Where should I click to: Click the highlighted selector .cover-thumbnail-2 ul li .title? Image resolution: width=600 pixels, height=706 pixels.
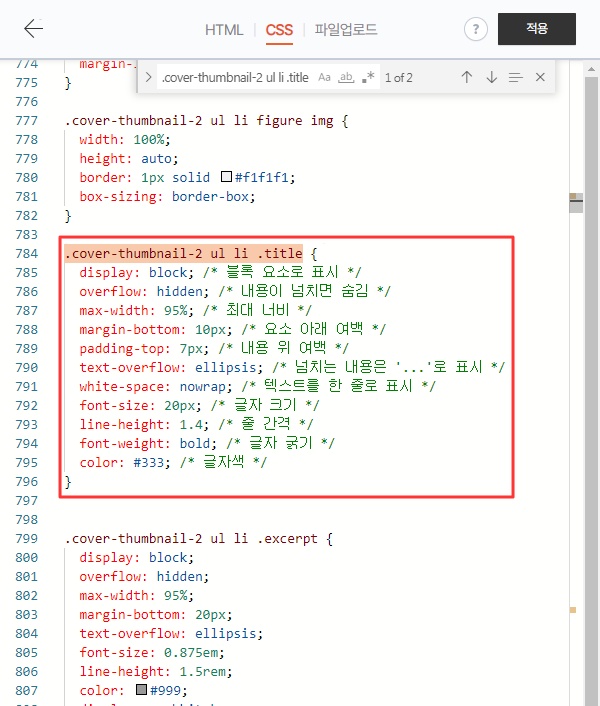(184, 253)
